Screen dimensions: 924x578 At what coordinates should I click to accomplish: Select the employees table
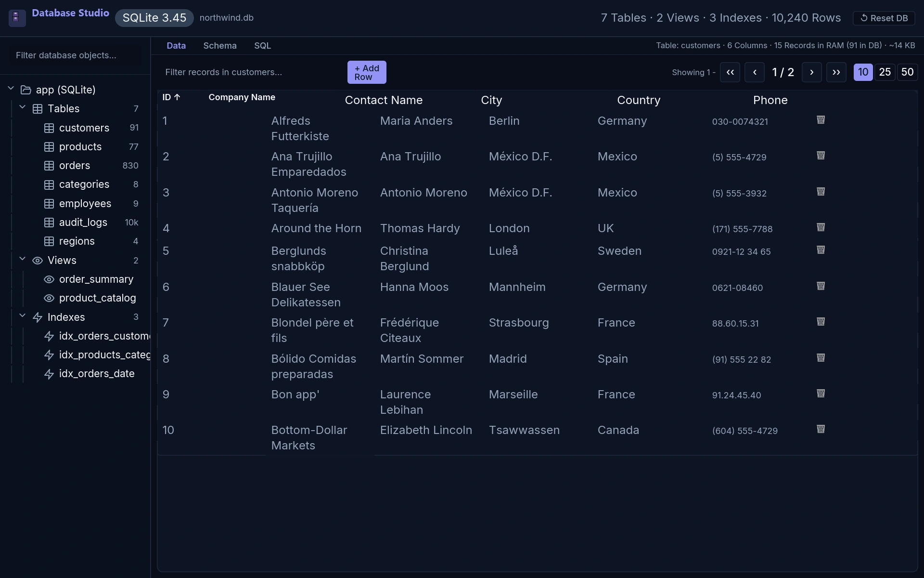tap(85, 204)
